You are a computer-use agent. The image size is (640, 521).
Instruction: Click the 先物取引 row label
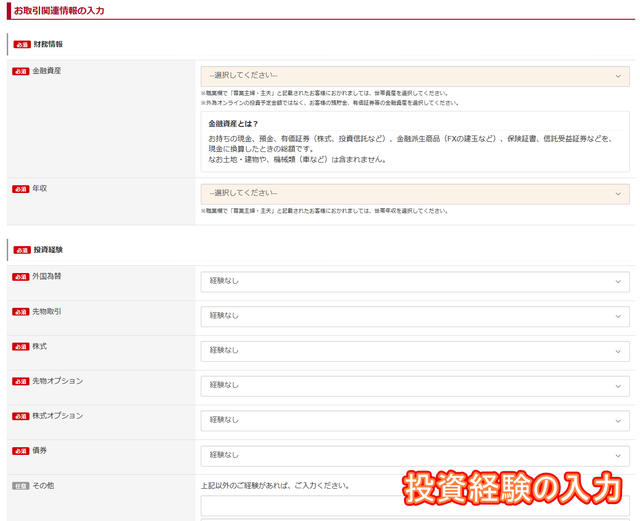(47, 312)
